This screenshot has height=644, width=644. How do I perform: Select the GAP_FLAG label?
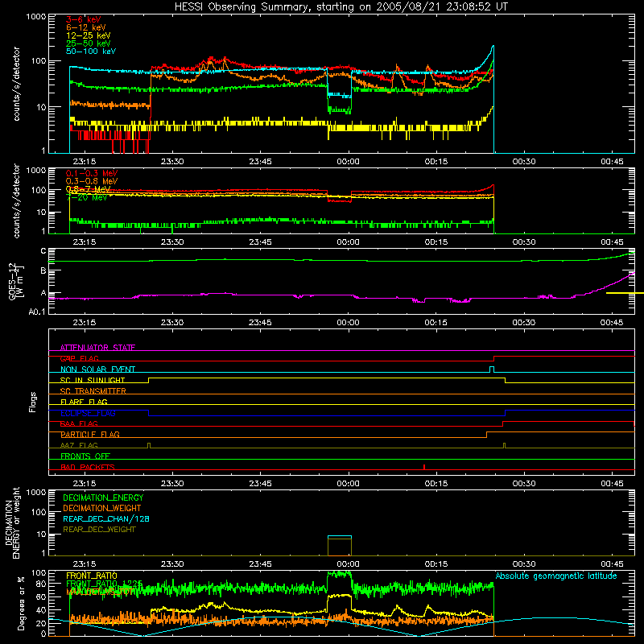pyautogui.click(x=79, y=358)
